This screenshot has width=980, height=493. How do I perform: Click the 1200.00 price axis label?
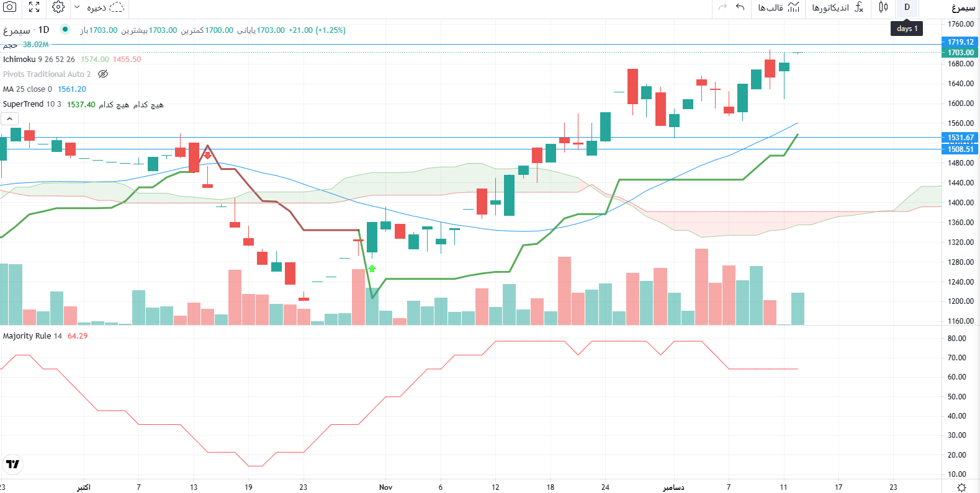tap(960, 301)
